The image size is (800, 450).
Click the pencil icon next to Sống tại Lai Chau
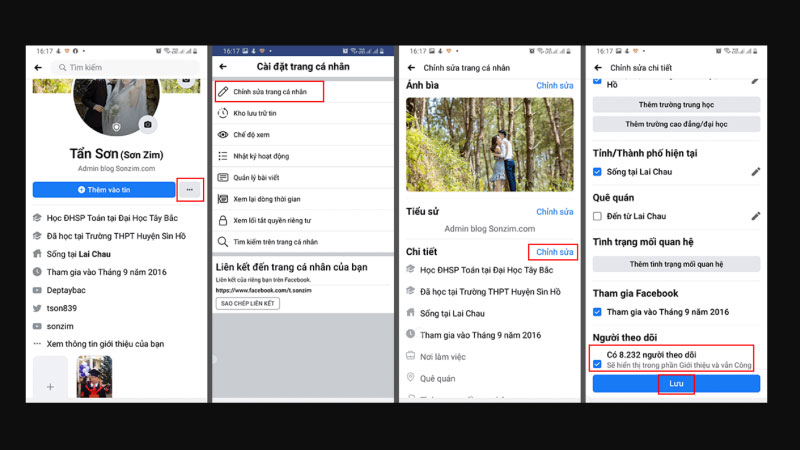(756, 172)
